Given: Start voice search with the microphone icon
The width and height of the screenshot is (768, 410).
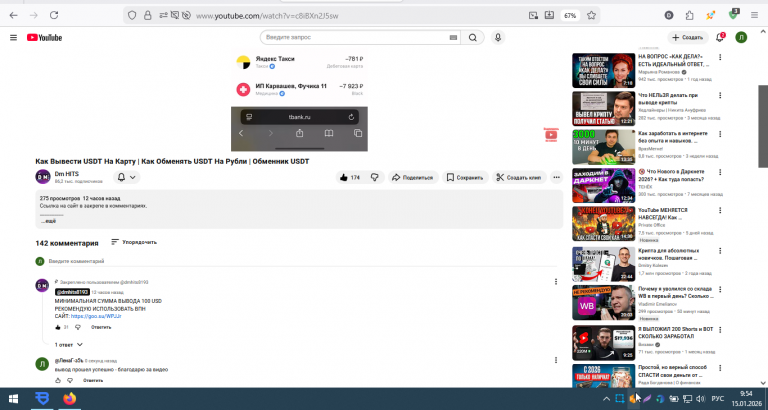Looking at the screenshot, I should [x=498, y=37].
